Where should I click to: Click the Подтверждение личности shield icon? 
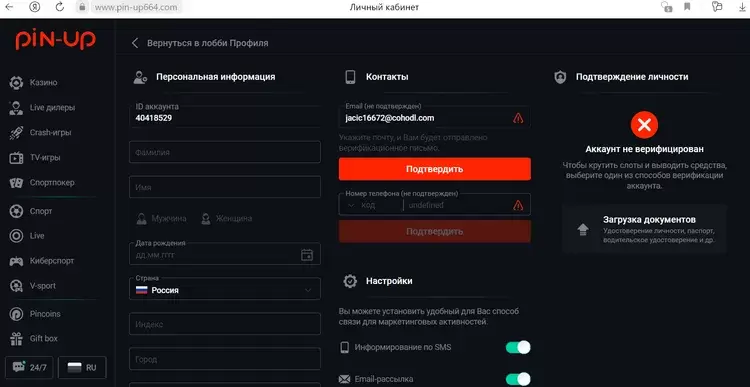click(560, 77)
